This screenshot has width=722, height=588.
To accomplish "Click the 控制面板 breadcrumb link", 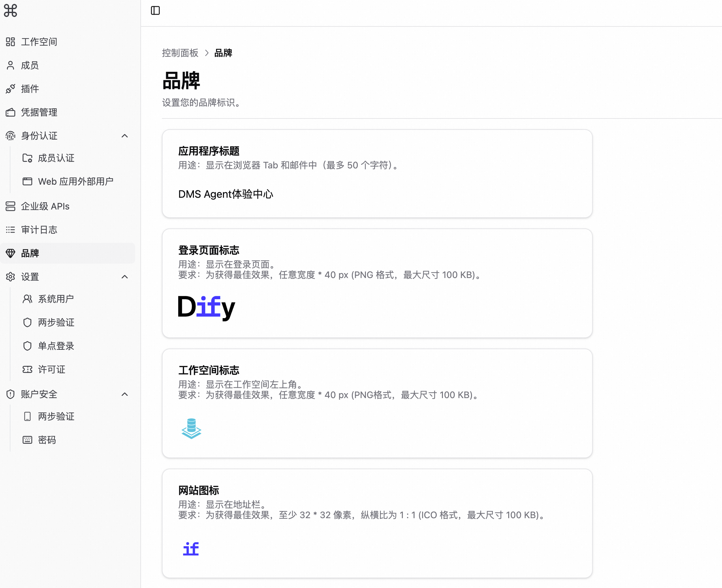I will coord(180,53).
